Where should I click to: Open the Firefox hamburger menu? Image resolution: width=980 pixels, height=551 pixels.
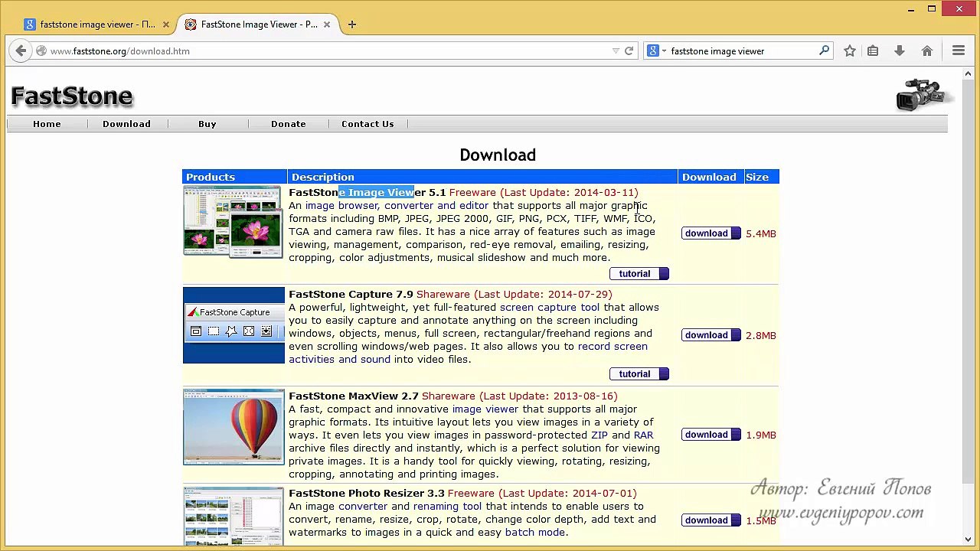pos(959,51)
